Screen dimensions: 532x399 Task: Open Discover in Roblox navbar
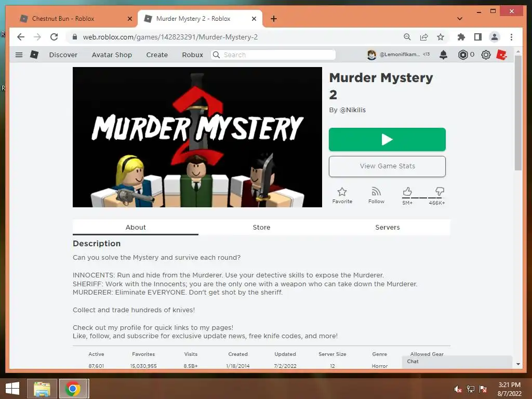63,55
